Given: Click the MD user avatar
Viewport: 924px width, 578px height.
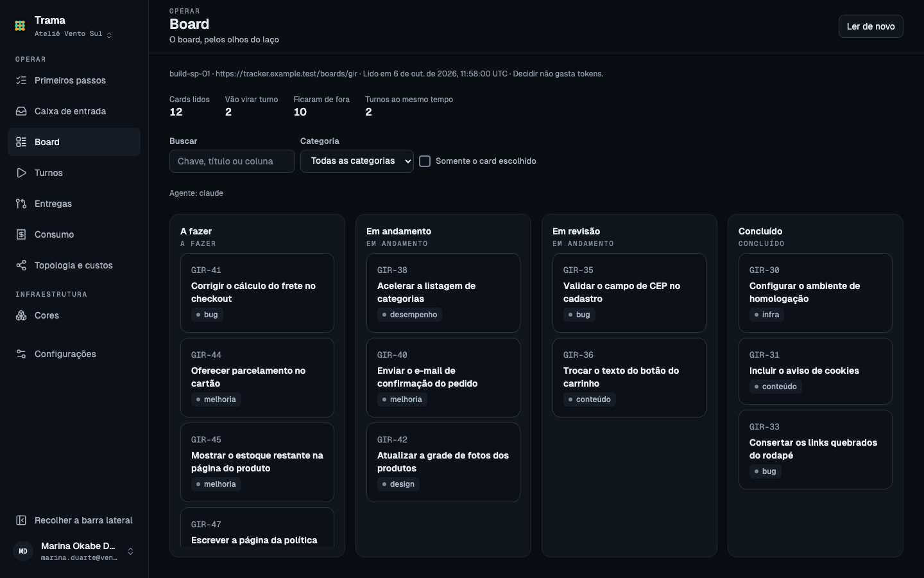Looking at the screenshot, I should 23,551.
